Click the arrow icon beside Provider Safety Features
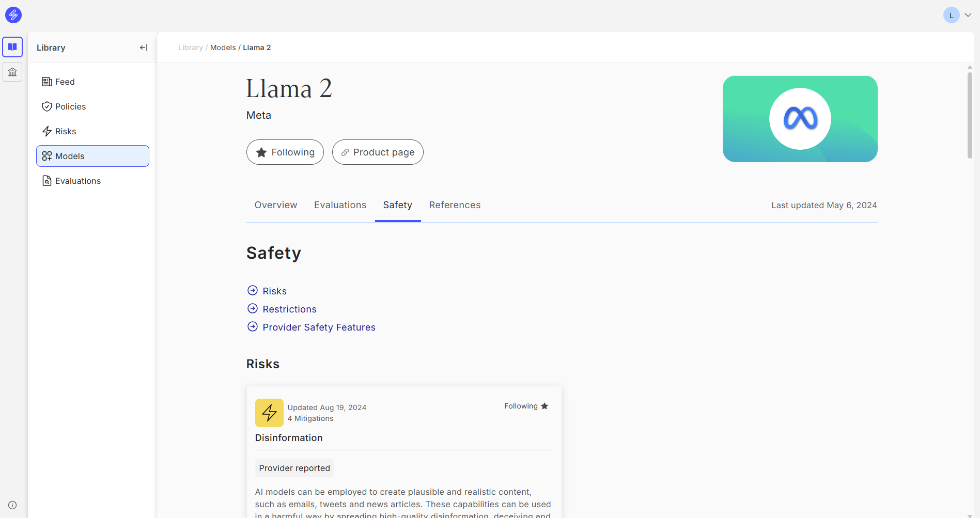The image size is (980, 518). tap(252, 326)
